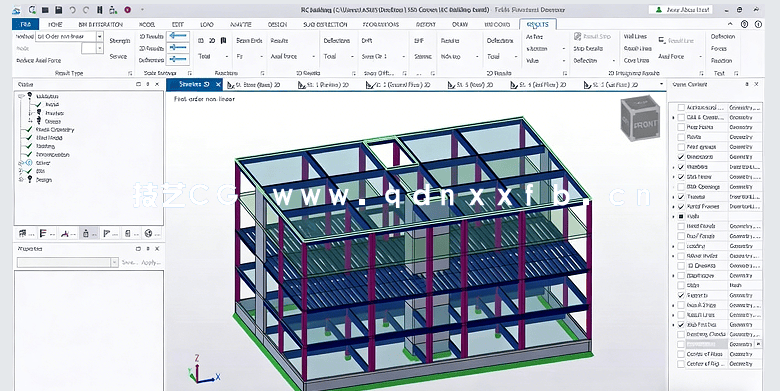The height and width of the screenshot is (391, 780).
Task: Pin the Status panel
Action: pos(148,85)
